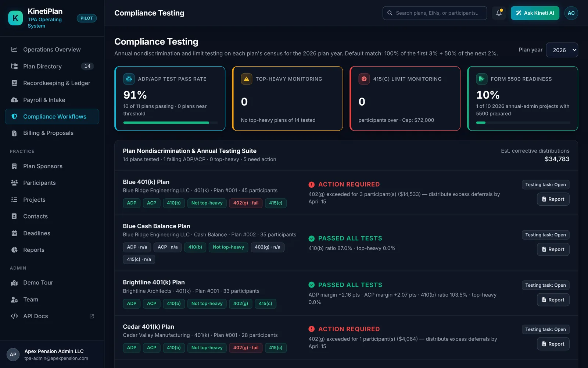The width and height of the screenshot is (588, 368).
Task: Select Compliance Workflows in sidebar
Action: click(52, 117)
